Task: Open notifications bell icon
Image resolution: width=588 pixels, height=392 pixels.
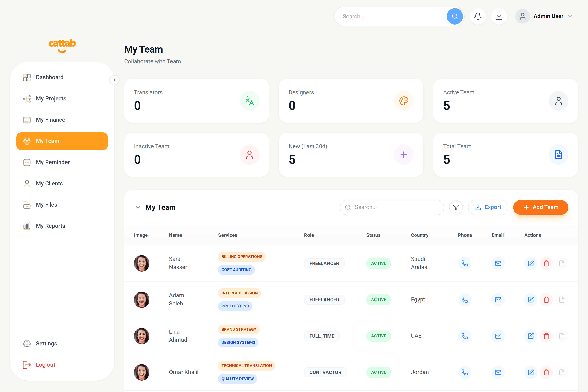Action: (478, 16)
